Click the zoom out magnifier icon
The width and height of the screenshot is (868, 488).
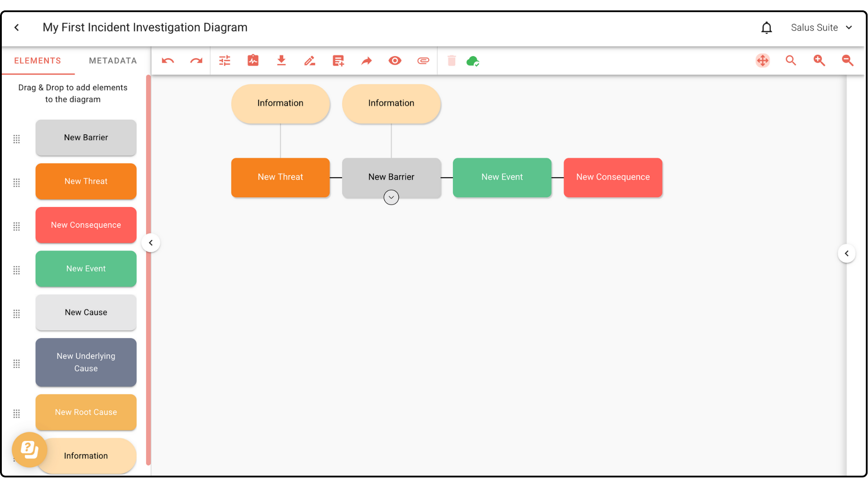tap(848, 61)
